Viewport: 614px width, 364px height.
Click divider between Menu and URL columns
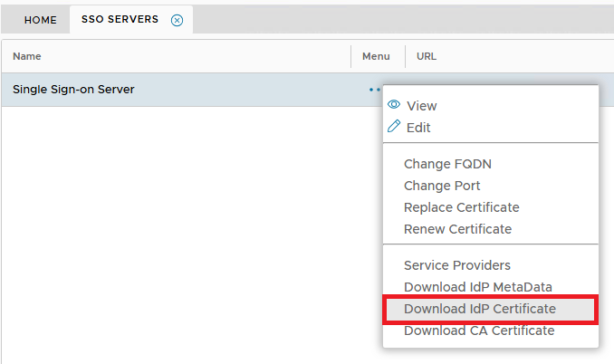coord(405,56)
